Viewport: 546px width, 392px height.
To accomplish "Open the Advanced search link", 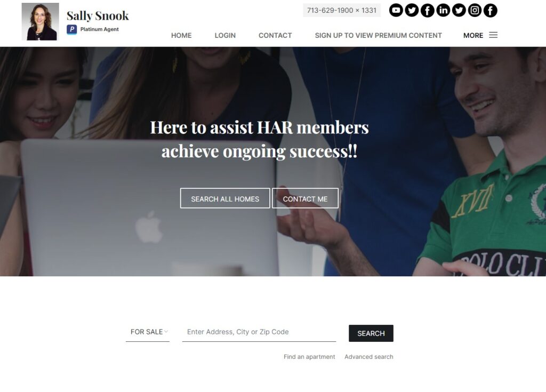I will (x=369, y=357).
